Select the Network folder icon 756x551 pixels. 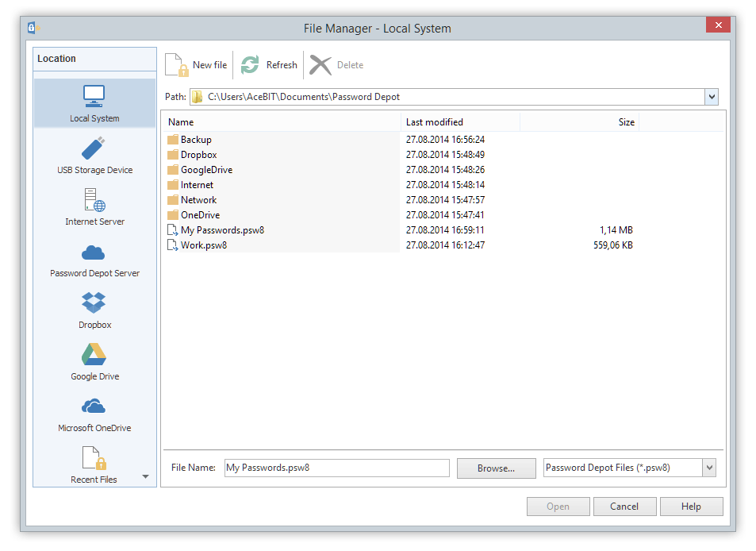click(x=173, y=200)
